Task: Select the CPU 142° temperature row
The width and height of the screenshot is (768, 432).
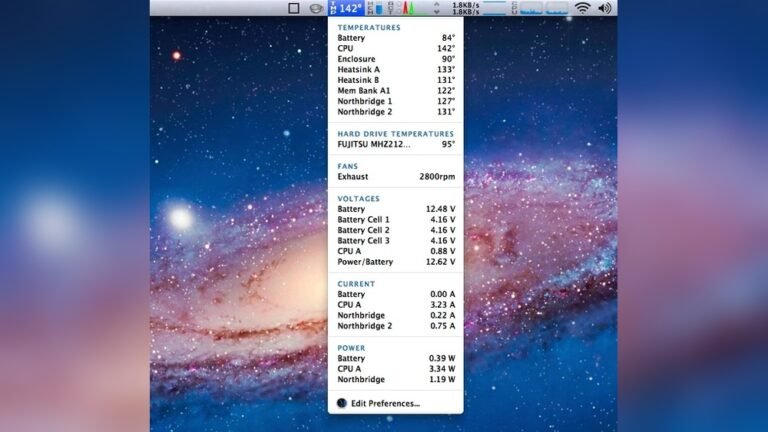Action: [396, 48]
